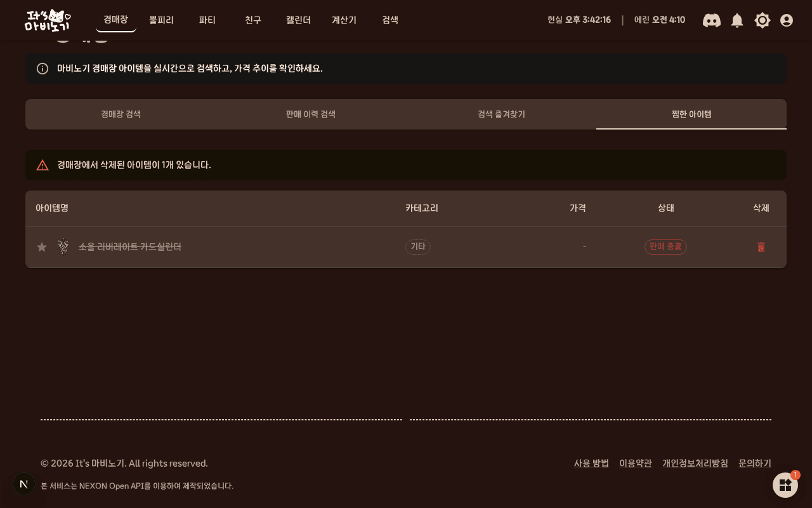Click the It's 마비노기 cat logo

click(x=48, y=20)
